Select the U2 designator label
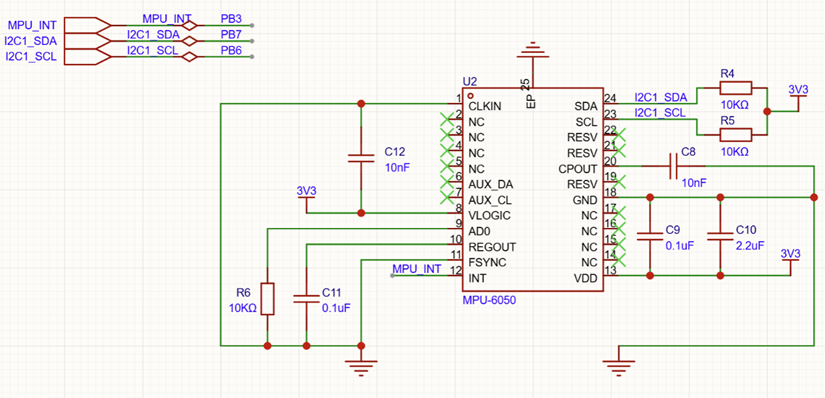Screen dimensions: 825x398 (469, 82)
